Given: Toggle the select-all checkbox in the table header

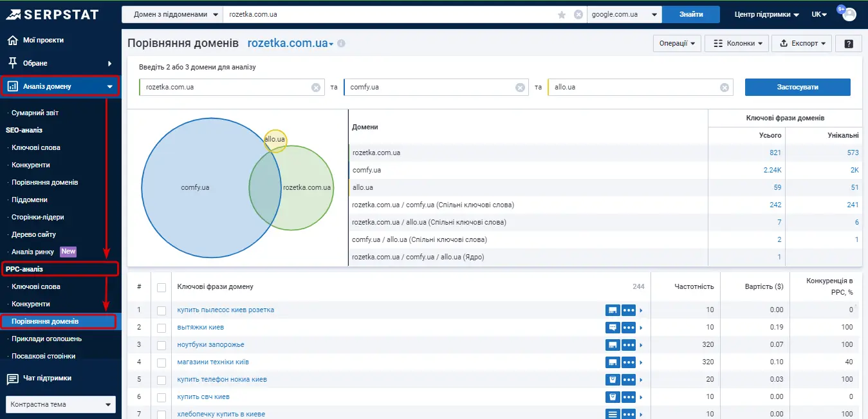Looking at the screenshot, I should click(162, 288).
